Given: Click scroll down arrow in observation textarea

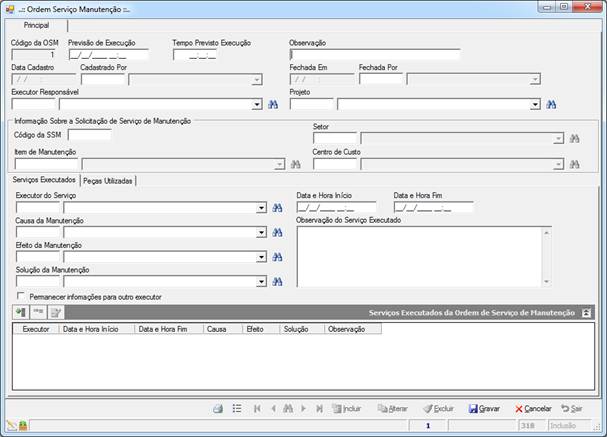Looking at the screenshot, I should (x=547, y=281).
